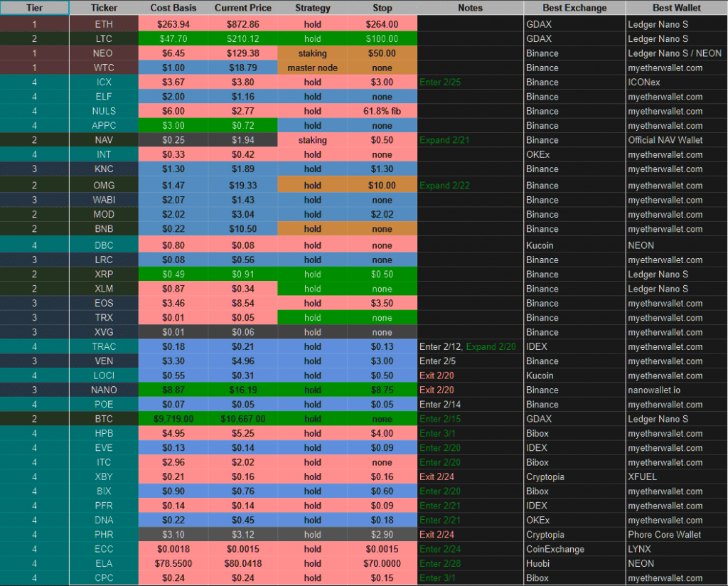Select BNB current price $10.50

tap(243, 229)
